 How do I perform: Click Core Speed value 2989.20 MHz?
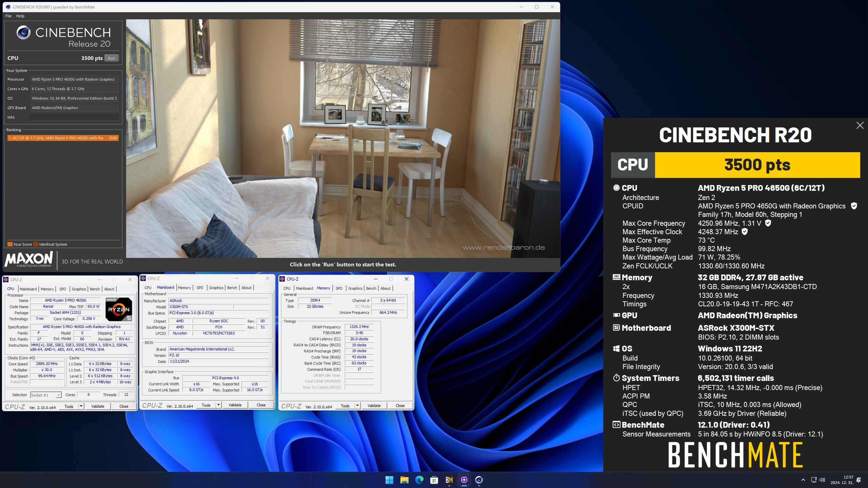click(47, 364)
